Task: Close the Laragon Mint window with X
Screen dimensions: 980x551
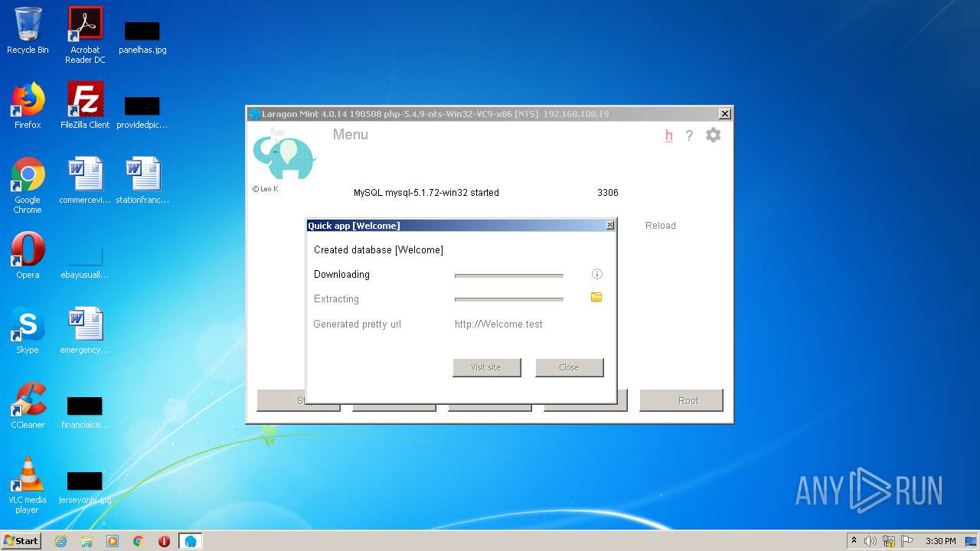Action: [724, 114]
